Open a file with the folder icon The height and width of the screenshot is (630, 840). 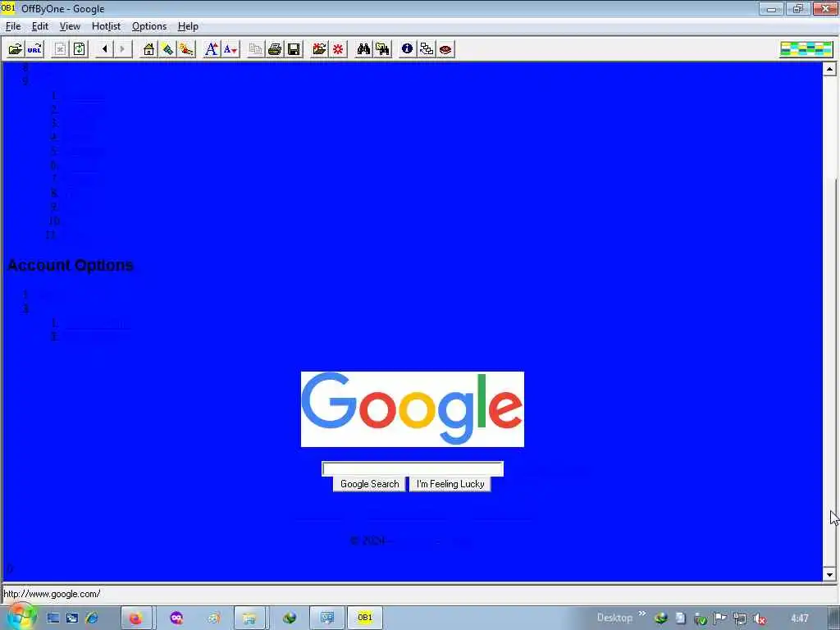click(16, 49)
